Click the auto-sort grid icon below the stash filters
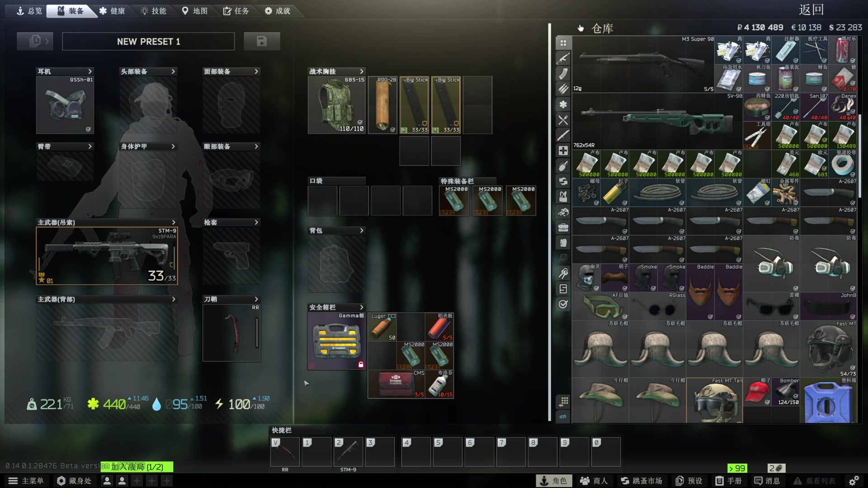This screenshot has width=868, height=488. pos(563,401)
